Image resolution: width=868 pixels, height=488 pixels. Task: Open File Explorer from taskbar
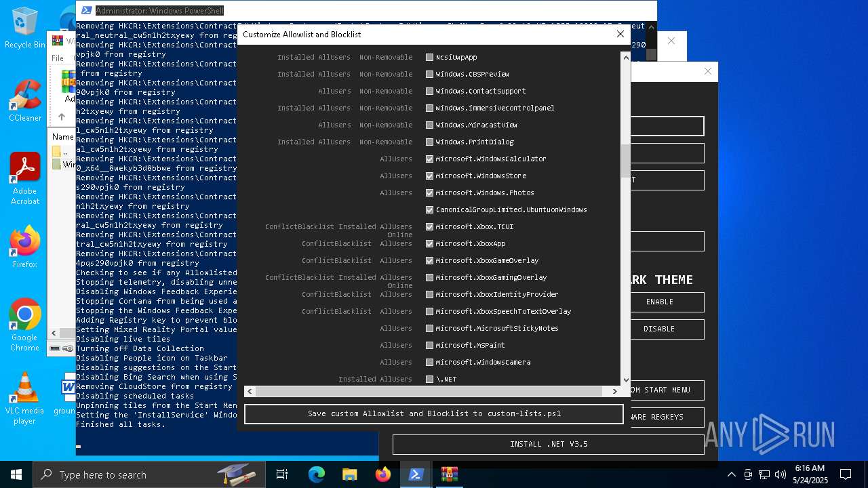click(x=349, y=474)
